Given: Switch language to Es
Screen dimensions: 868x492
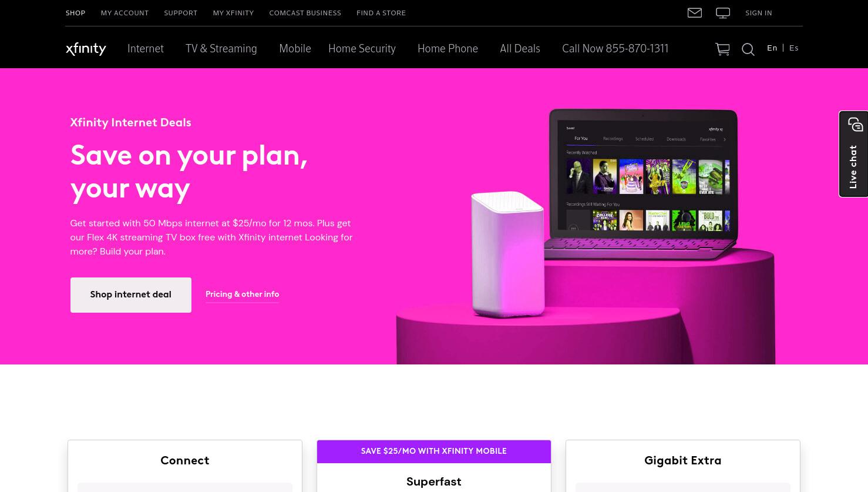Looking at the screenshot, I should (x=794, y=48).
